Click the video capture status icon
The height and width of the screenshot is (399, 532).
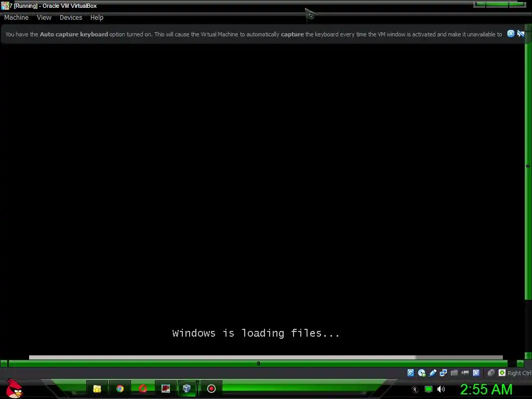point(465,373)
